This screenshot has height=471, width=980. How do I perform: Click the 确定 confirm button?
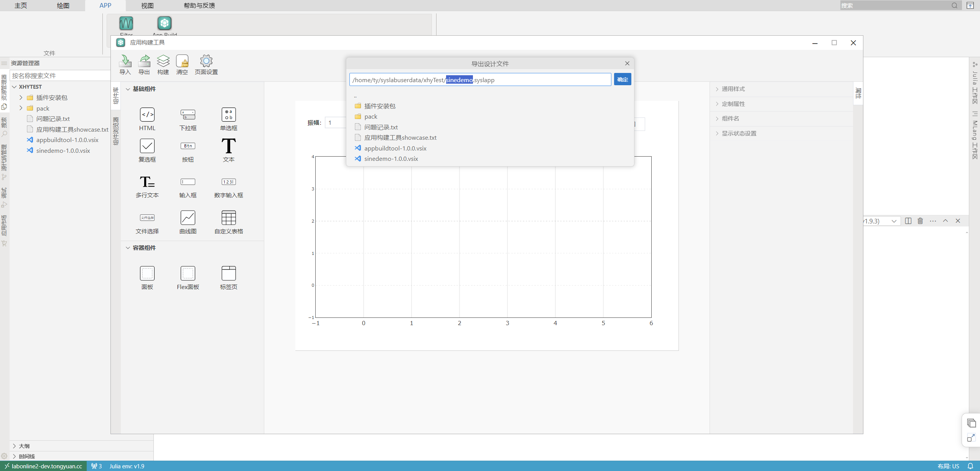622,79
